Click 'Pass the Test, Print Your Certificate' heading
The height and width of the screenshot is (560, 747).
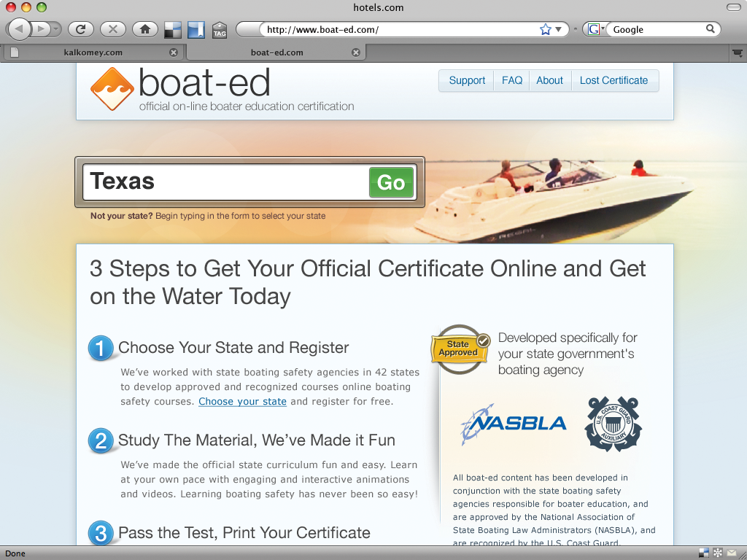point(244,532)
